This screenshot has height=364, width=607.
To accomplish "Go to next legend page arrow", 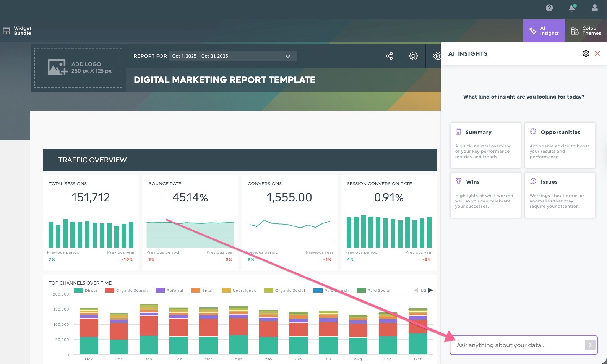I will tap(431, 290).
